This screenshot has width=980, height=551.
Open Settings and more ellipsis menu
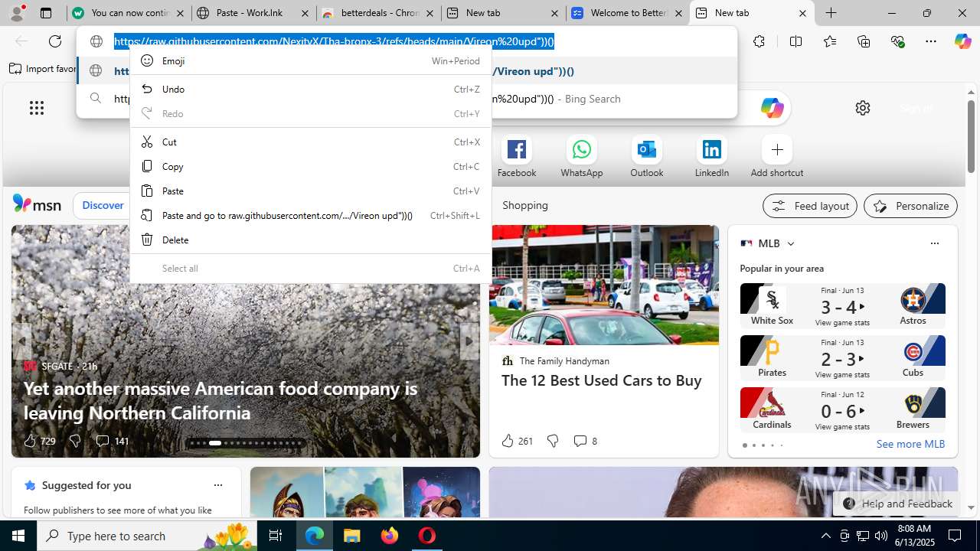931,41
